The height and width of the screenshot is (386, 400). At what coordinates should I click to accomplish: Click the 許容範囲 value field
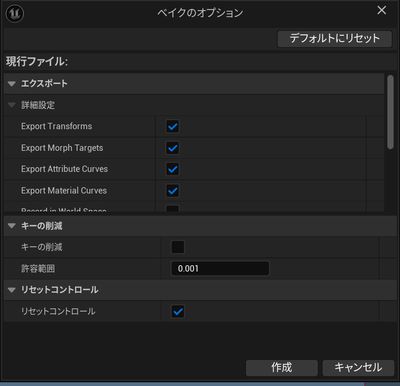point(220,269)
